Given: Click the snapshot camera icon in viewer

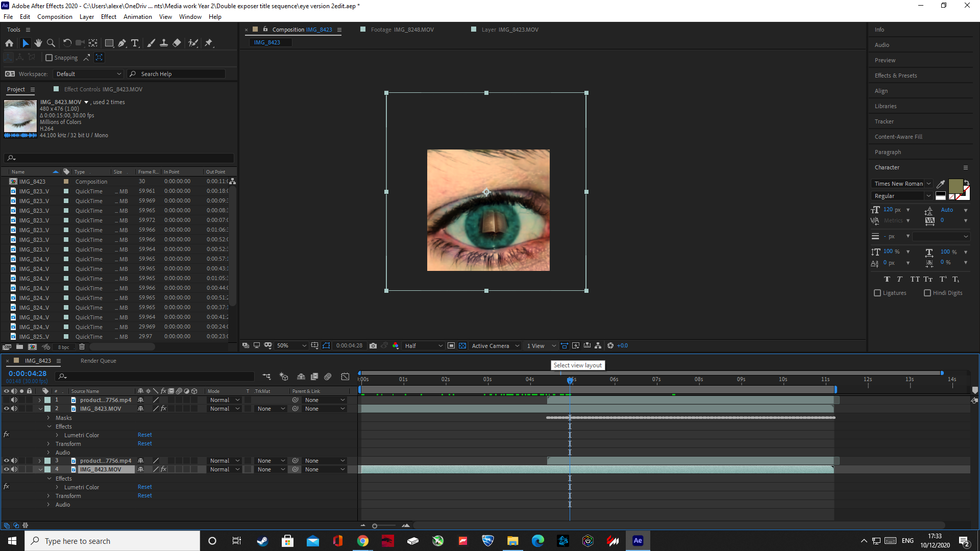Looking at the screenshot, I should (373, 346).
